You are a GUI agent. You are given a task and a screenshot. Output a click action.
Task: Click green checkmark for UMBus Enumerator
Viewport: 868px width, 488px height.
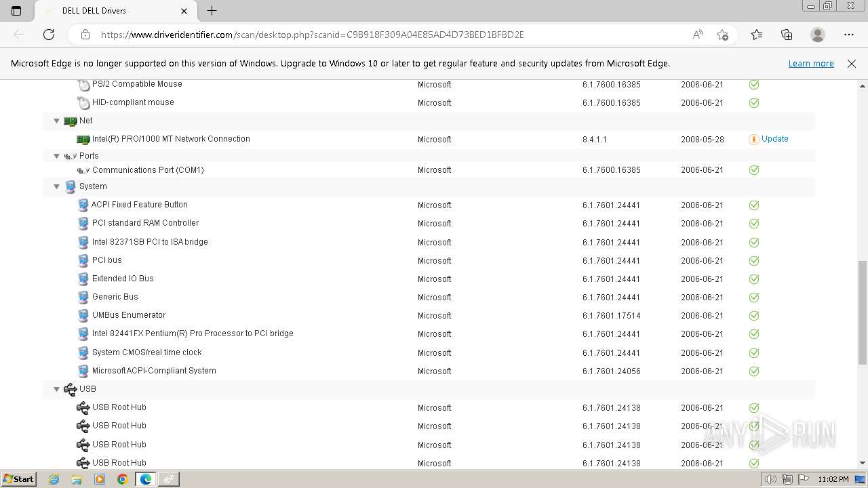pos(754,316)
